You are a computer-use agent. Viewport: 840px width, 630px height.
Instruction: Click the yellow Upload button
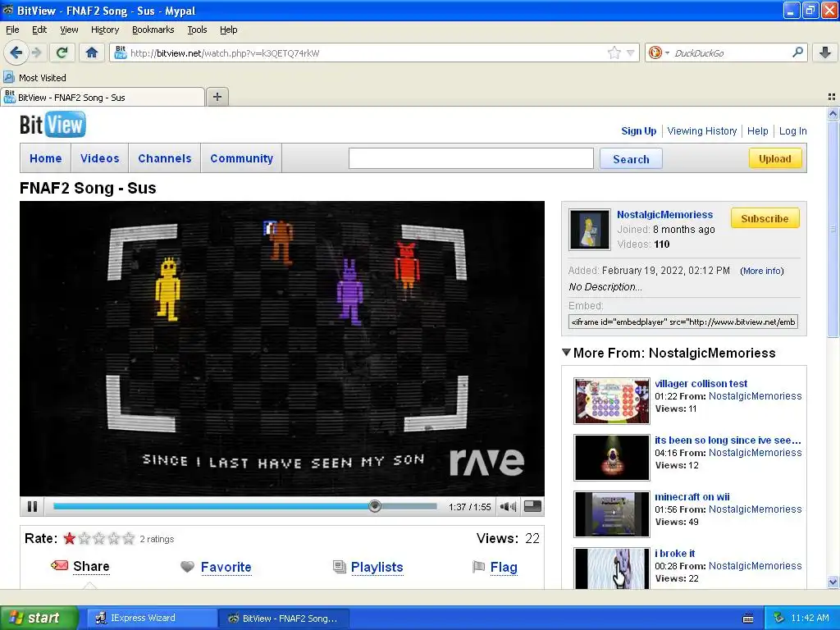point(774,158)
